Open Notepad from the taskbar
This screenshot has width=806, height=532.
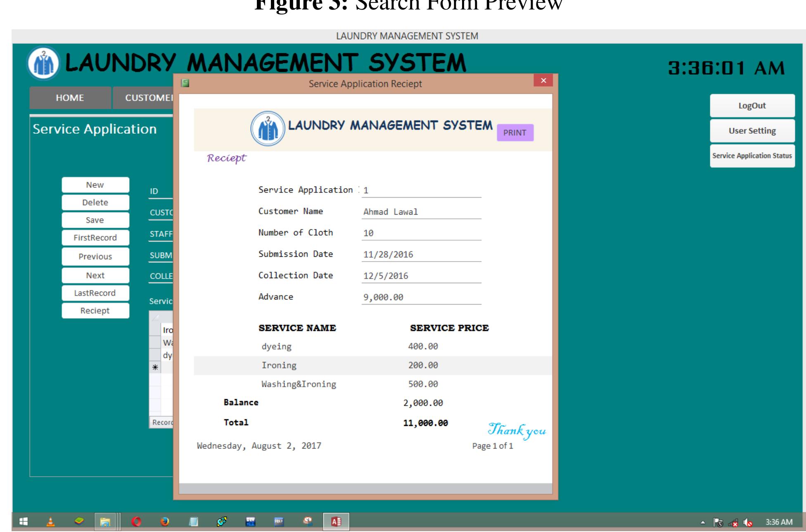click(x=192, y=520)
